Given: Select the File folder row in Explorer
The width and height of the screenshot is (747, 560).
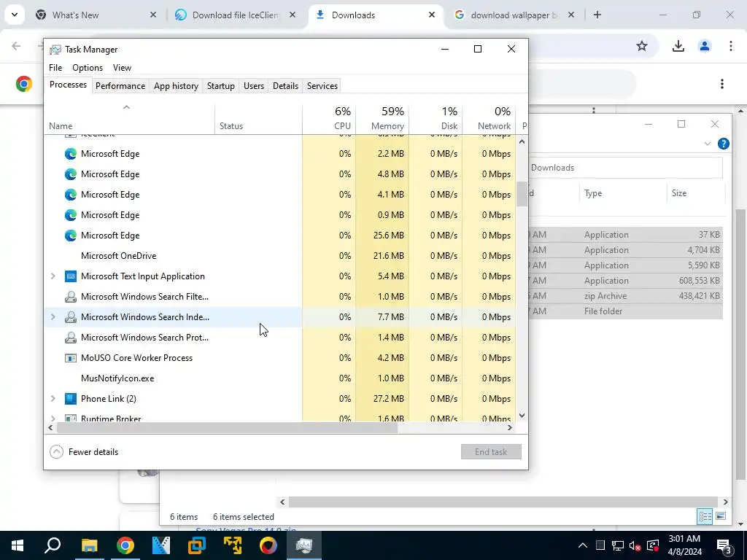Looking at the screenshot, I should coord(626,311).
